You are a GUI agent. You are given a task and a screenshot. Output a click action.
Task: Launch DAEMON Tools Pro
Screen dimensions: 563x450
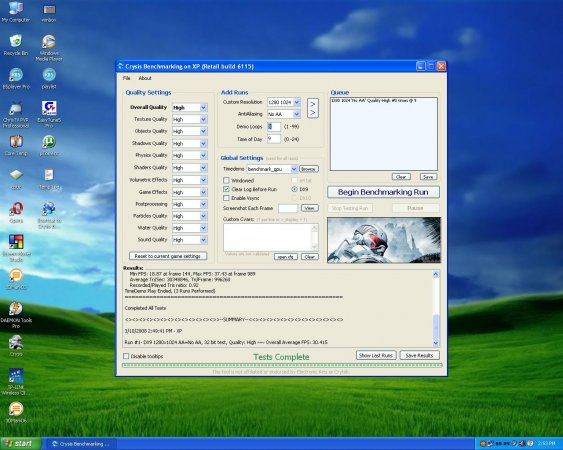(x=16, y=315)
